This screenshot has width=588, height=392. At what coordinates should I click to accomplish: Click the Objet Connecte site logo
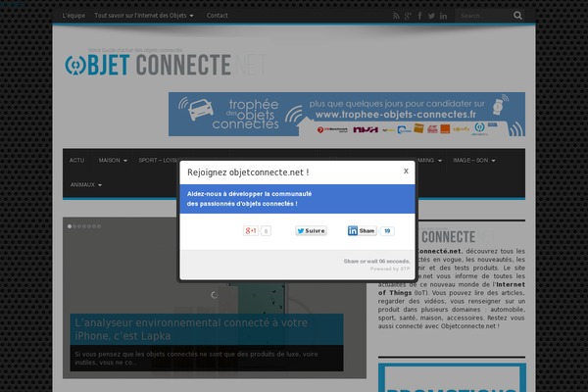point(166,65)
